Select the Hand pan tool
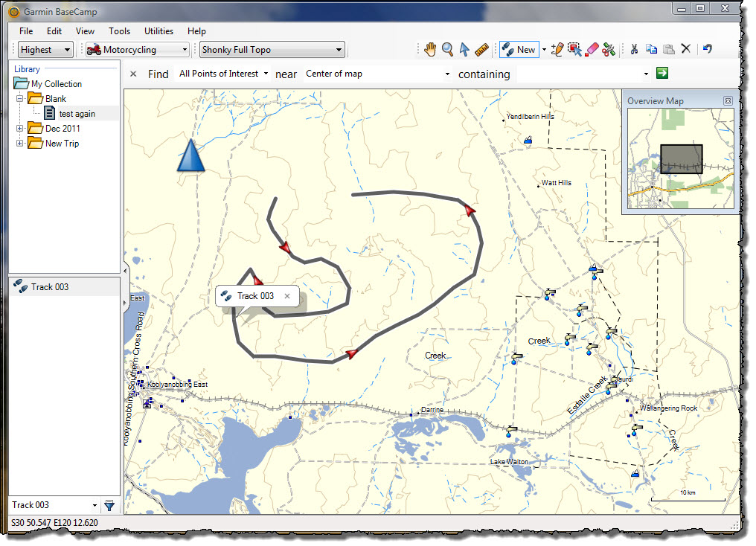Image resolution: width=756 pixels, height=546 pixels. (x=430, y=49)
